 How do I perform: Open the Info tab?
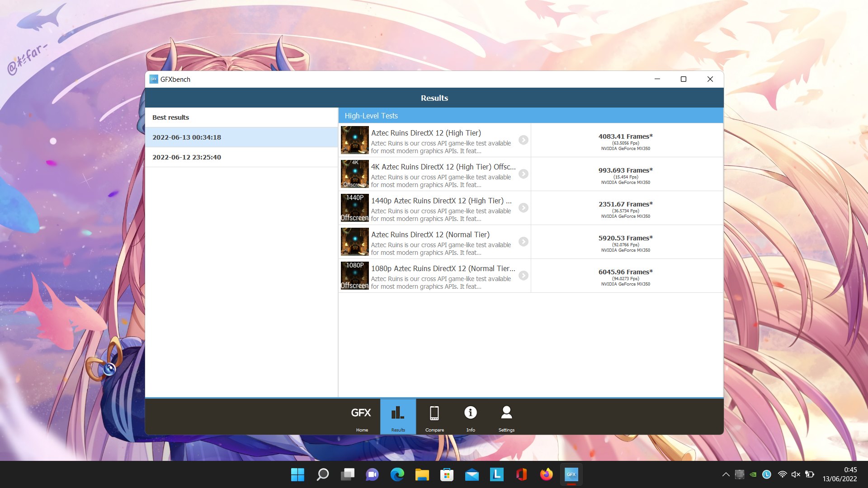[x=471, y=417]
